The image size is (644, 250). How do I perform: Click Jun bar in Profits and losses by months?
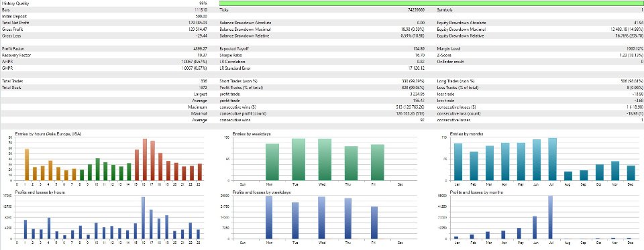[535, 227]
